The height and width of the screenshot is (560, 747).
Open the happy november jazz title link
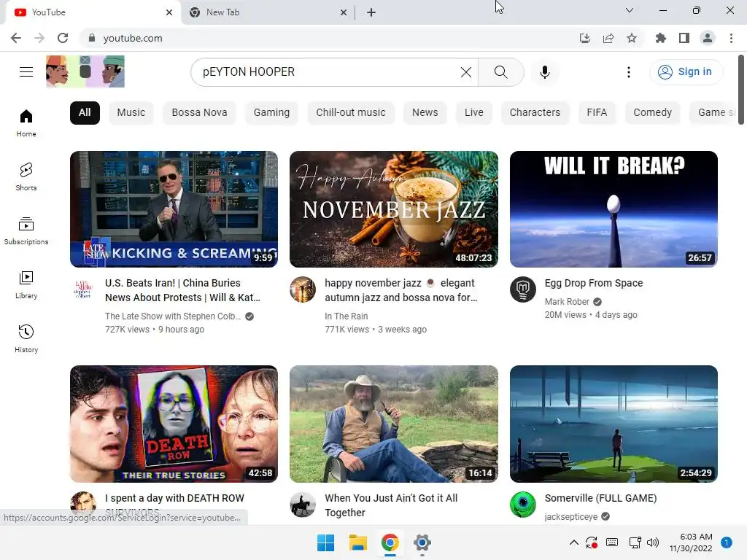(400, 290)
